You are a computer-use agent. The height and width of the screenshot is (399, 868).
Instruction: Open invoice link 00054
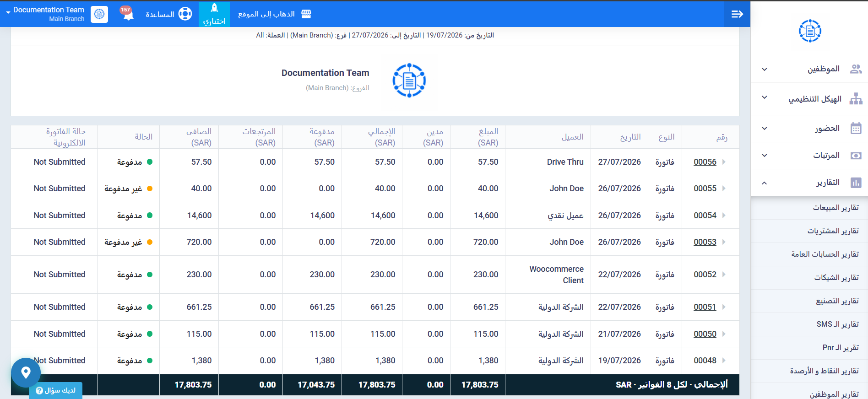[705, 216]
